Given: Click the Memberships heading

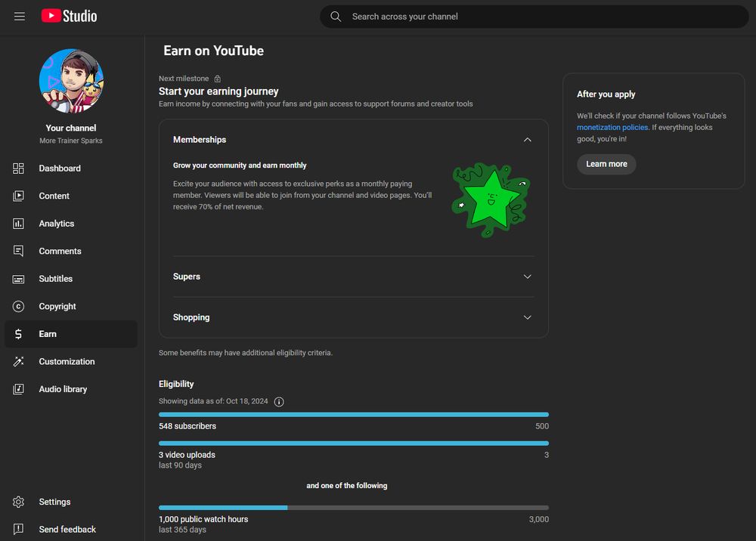Looking at the screenshot, I should click(199, 140).
